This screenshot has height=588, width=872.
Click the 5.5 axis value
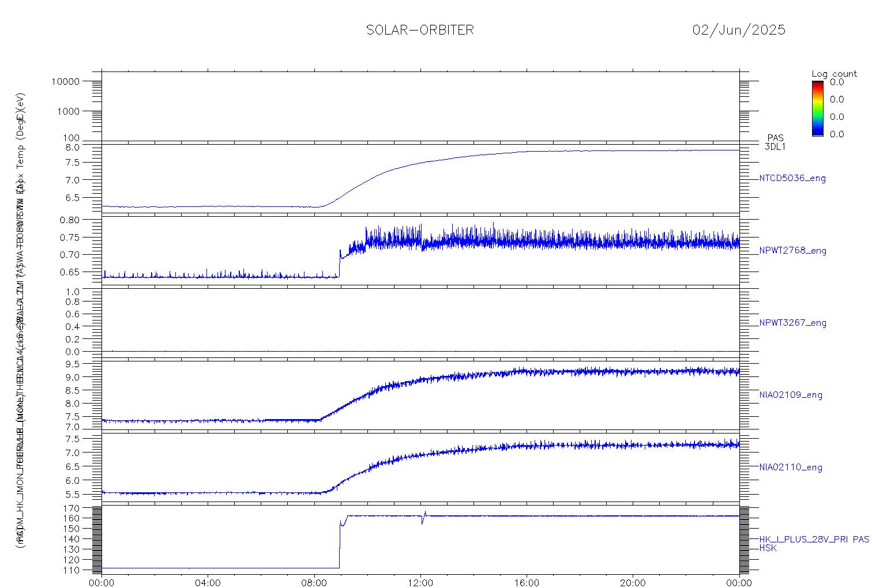(73, 495)
